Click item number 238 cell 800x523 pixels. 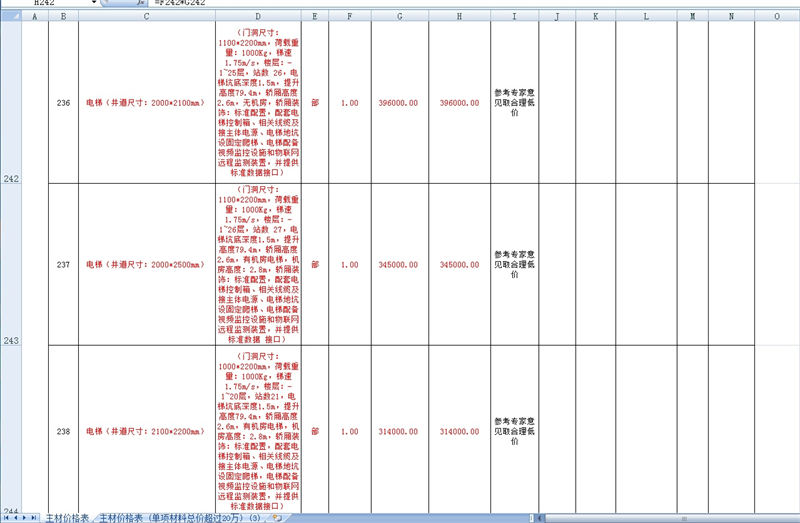(64, 431)
